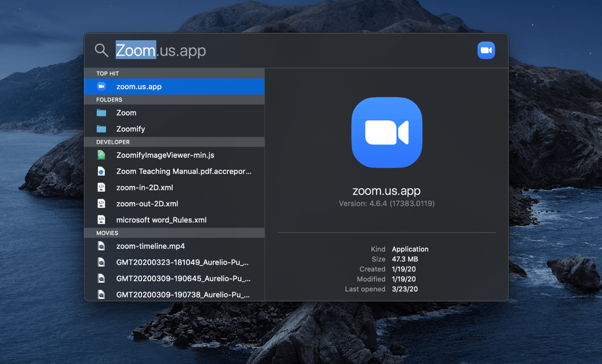
Task: Select the zoom-in-2D.xml result
Action: [x=174, y=187]
